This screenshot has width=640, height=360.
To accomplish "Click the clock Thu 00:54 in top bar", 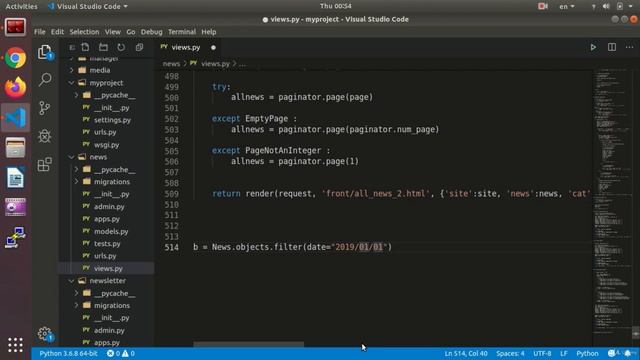I will (x=336, y=6).
